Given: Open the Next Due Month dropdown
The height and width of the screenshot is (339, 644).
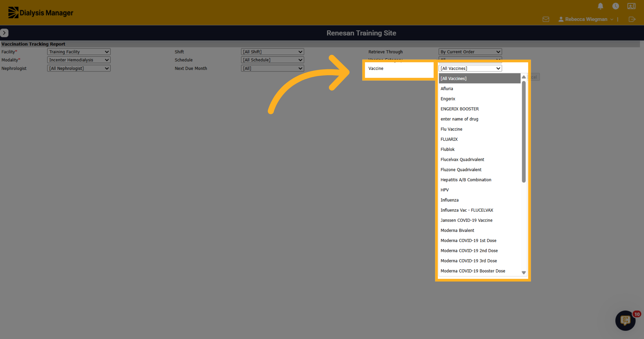Looking at the screenshot, I should coord(272,68).
